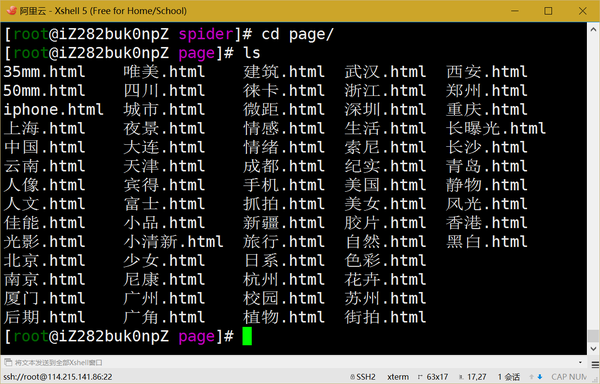Click the CAP indicator in status bar
The width and height of the screenshot is (600, 384).
point(559,377)
